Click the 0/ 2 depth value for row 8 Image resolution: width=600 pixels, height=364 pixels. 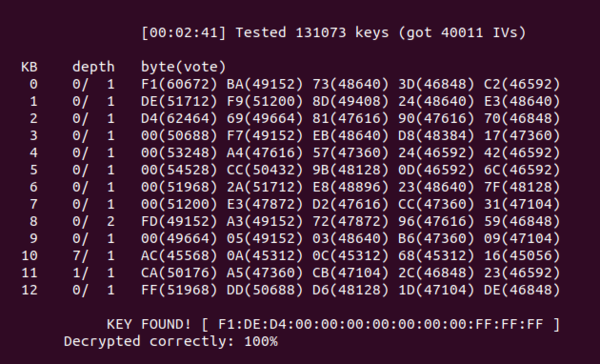pyautogui.click(x=93, y=221)
